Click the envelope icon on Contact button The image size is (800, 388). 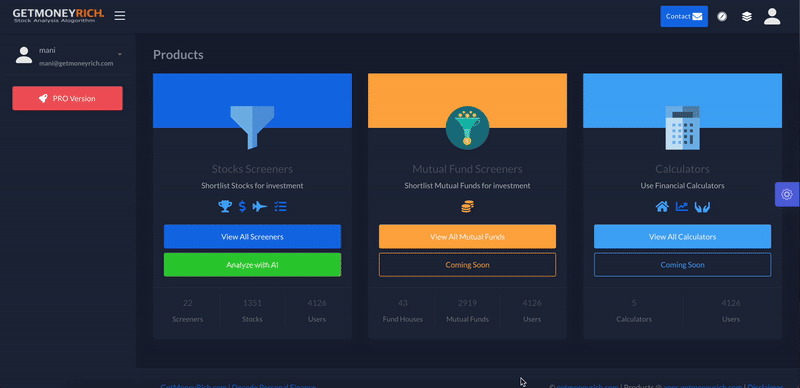tap(697, 16)
